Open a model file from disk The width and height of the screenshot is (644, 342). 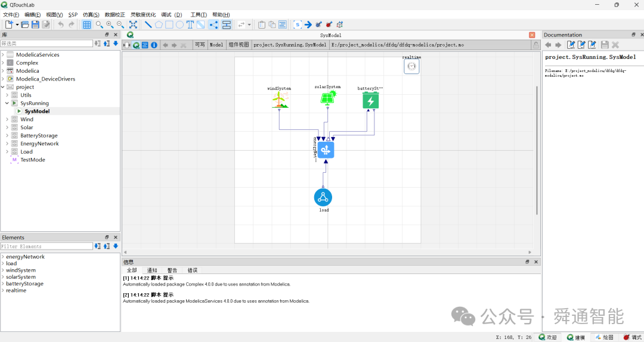tap(25, 24)
